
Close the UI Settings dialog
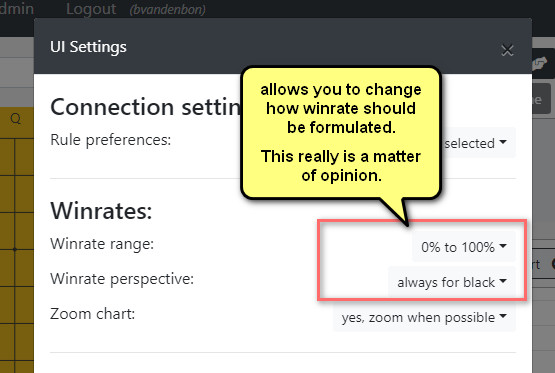507,50
